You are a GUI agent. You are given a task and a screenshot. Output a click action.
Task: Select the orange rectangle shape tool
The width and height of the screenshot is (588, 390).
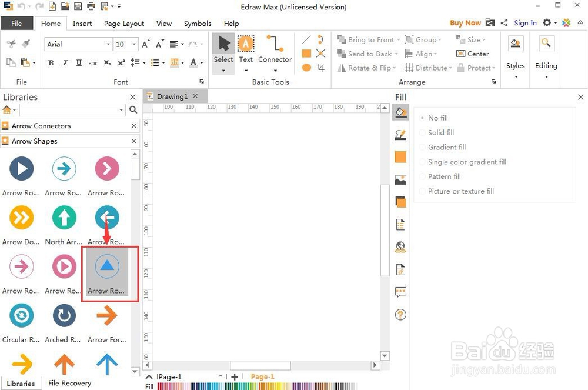click(x=306, y=54)
